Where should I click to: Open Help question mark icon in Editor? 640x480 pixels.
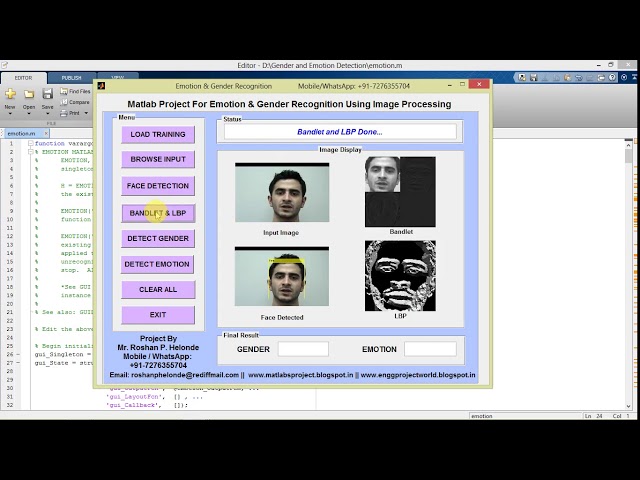pyautogui.click(x=612, y=77)
